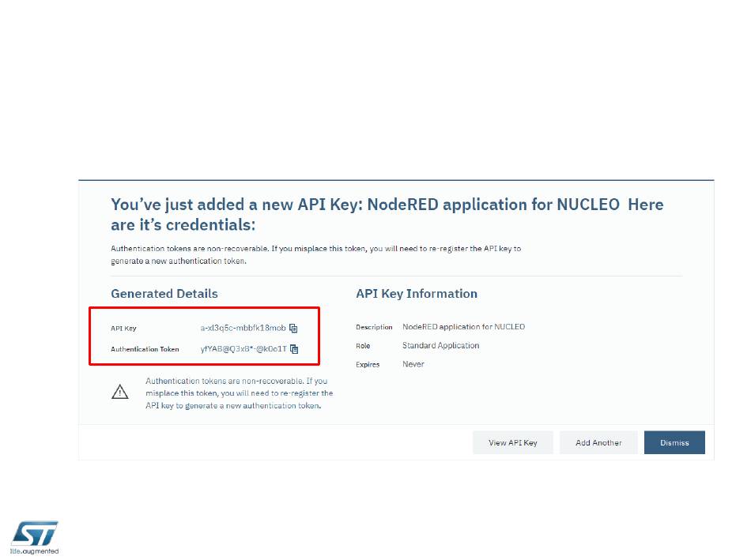Viewport: 751px width, 560px height.
Task: Click the Generated Details heading
Action: (x=164, y=294)
